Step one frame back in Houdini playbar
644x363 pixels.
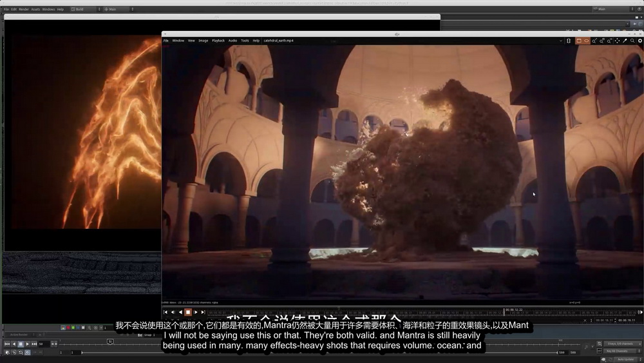click(52, 344)
